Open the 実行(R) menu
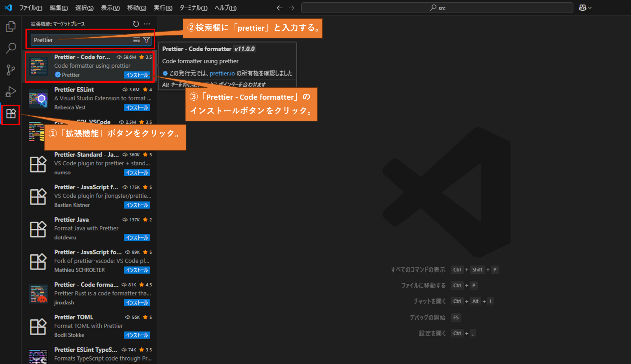Viewport: 631px width, 364px height. [x=163, y=8]
